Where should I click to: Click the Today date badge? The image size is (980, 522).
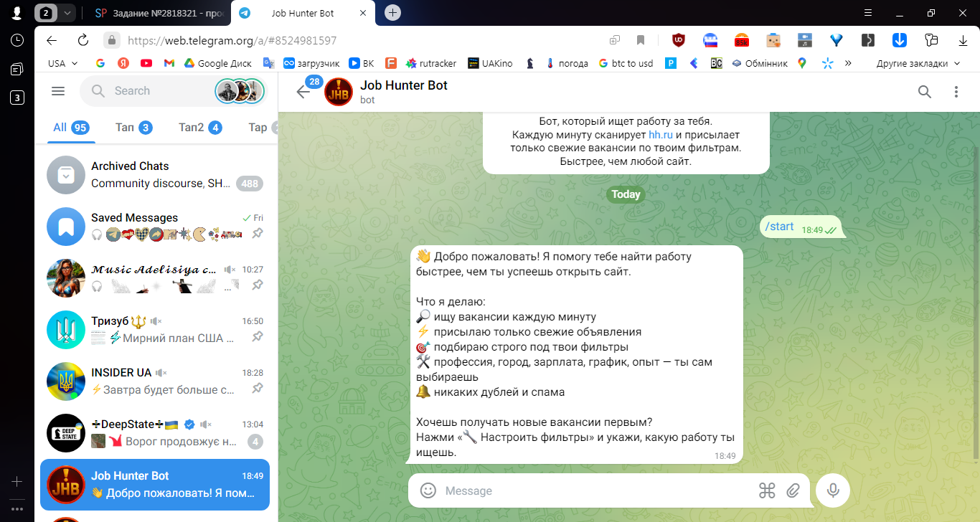[x=626, y=194]
